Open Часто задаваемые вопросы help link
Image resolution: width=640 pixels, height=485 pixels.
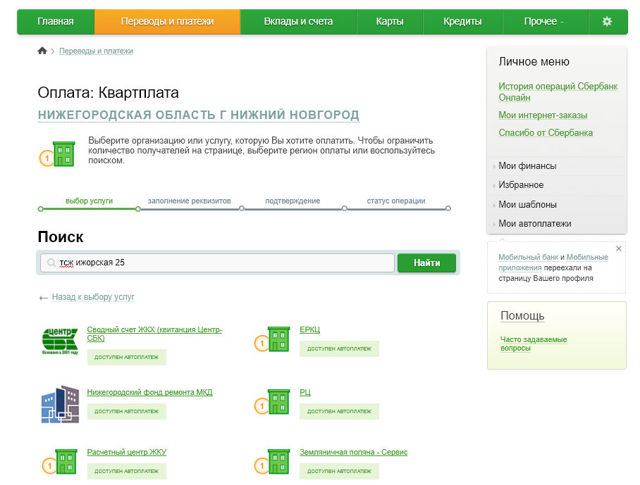pos(533,344)
